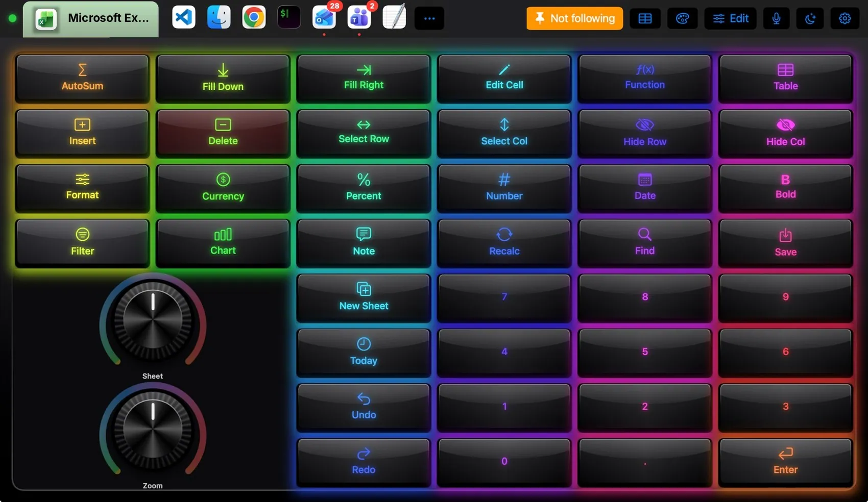Click the Edit button in the top bar
Screen dimensions: 868x502
[x=731, y=18]
